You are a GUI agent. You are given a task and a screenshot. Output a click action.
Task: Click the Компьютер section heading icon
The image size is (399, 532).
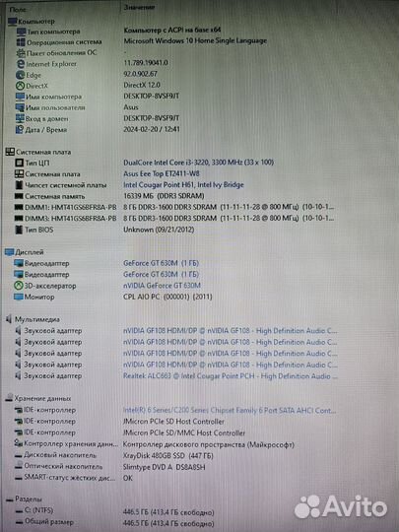[x=12, y=21]
